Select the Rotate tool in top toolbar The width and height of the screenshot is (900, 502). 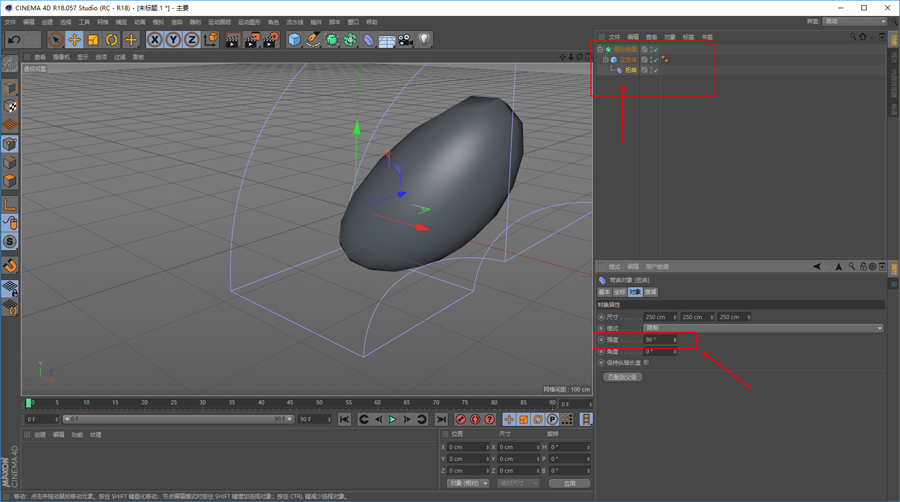tap(111, 40)
